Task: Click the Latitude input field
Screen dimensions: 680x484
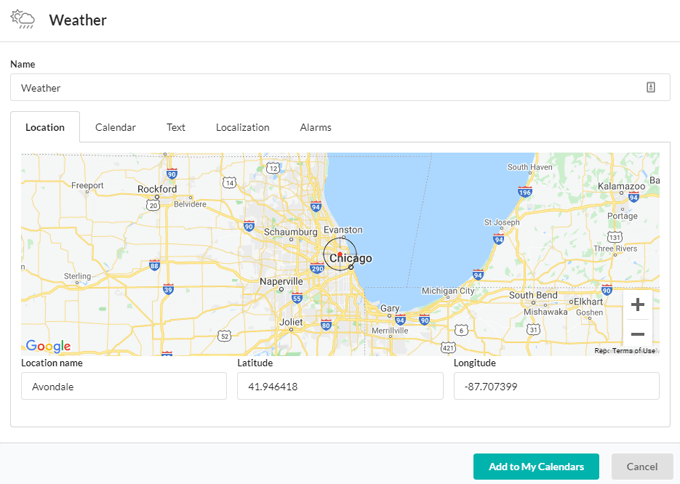Action: click(340, 386)
